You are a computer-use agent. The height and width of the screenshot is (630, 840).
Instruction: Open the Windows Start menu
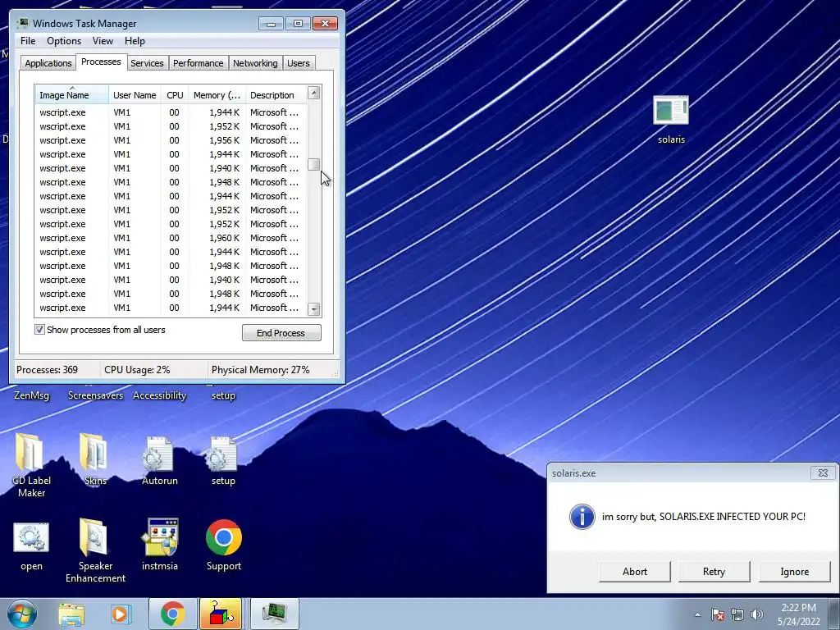click(x=21, y=614)
